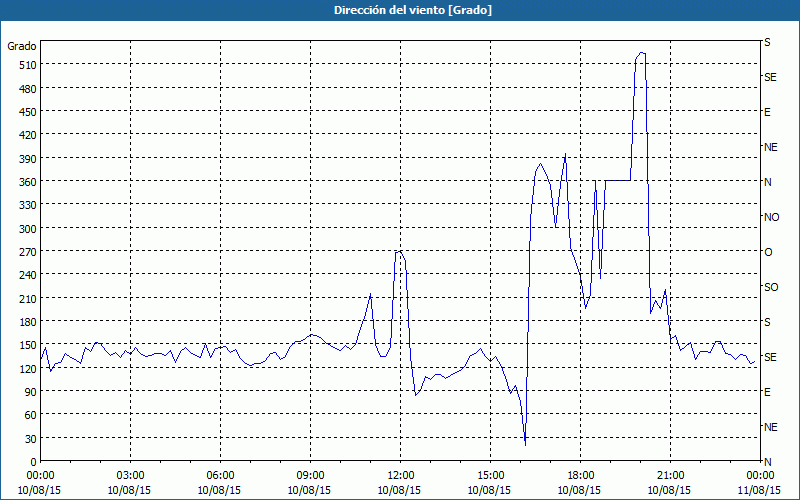Click the 360 tick label on the left axis
This screenshot has height=500, width=800.
[x=28, y=182]
